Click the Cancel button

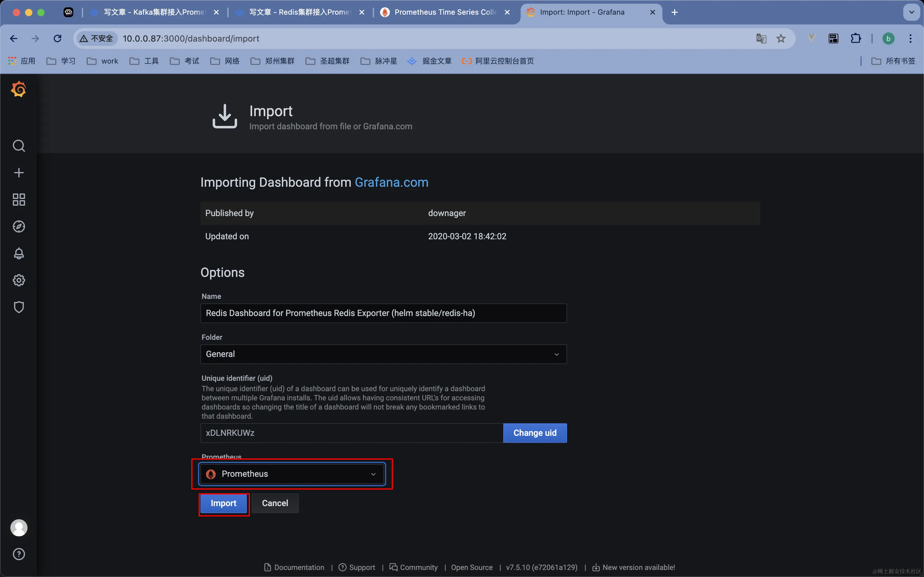tap(275, 503)
